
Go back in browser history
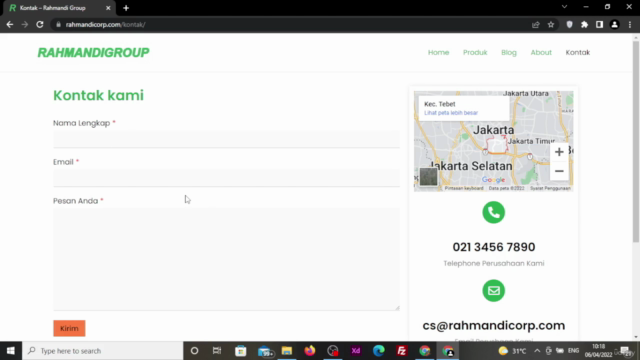pos(10,24)
